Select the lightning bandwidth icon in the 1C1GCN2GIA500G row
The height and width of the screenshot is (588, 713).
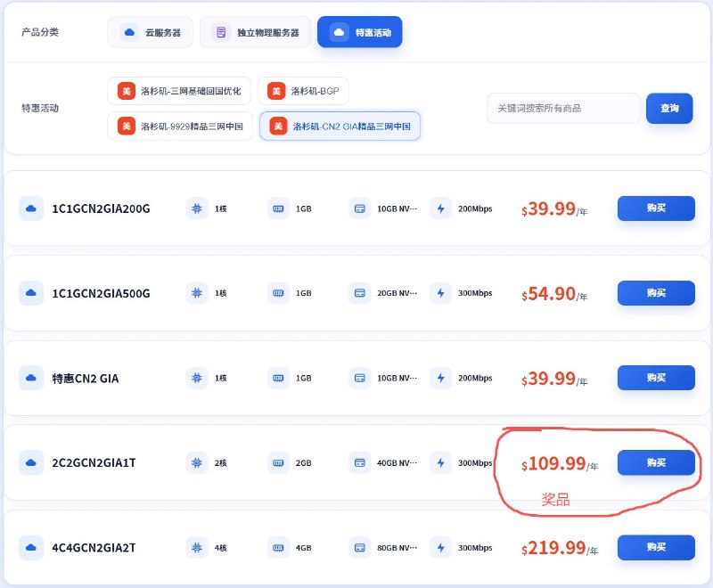pos(440,293)
